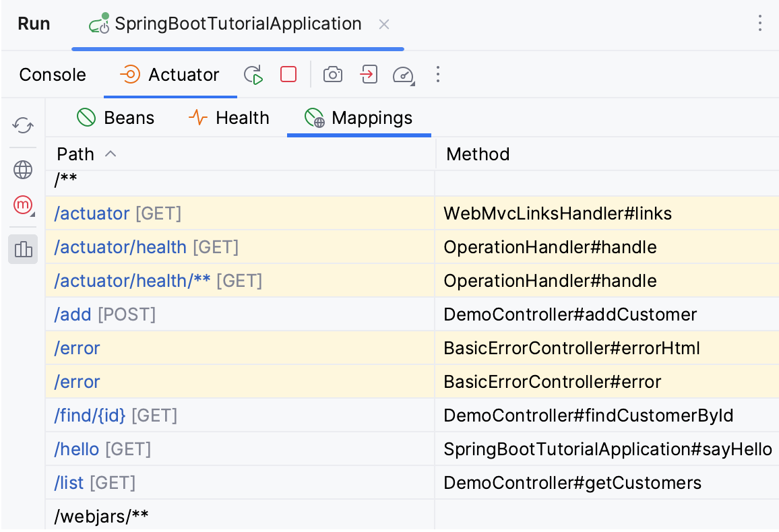Viewport: 779px width, 532px height.
Task: Select the globe endpoints icon in sidebar
Action: 22,170
